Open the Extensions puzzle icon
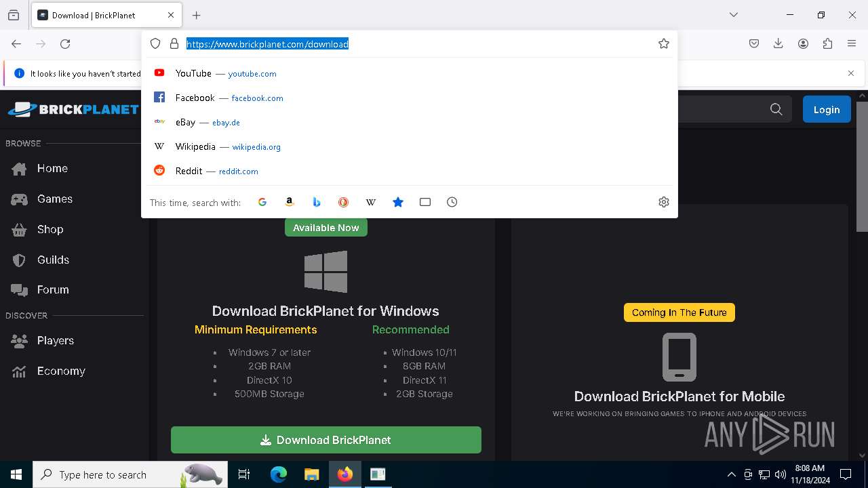This screenshot has width=868, height=488. [x=827, y=43]
